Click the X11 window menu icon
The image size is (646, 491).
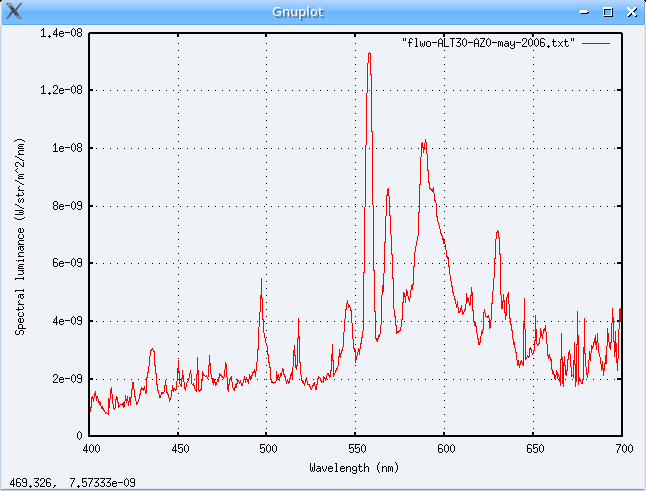[x=12, y=12]
